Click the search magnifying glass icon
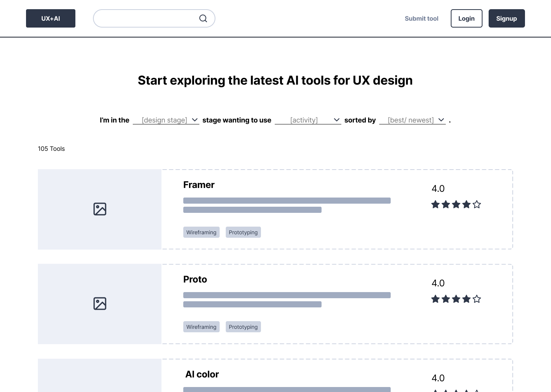This screenshot has width=551, height=392. [x=203, y=18]
